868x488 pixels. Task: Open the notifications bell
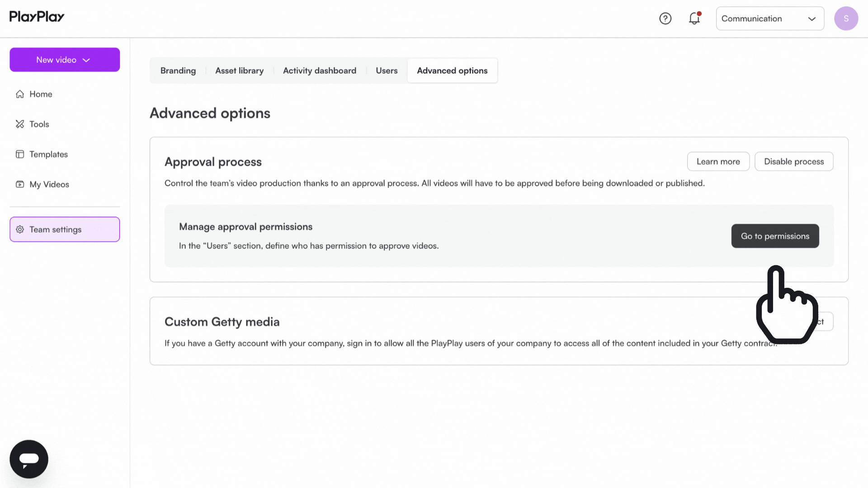click(x=694, y=19)
